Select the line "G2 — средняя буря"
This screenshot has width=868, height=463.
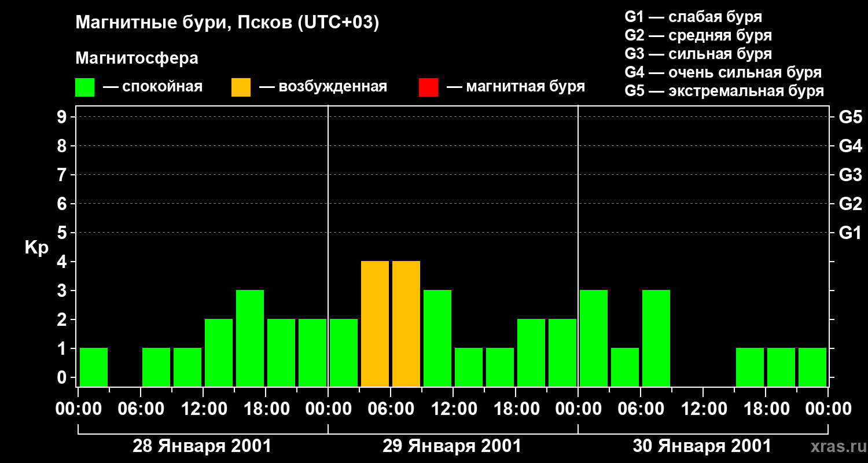[698, 35]
